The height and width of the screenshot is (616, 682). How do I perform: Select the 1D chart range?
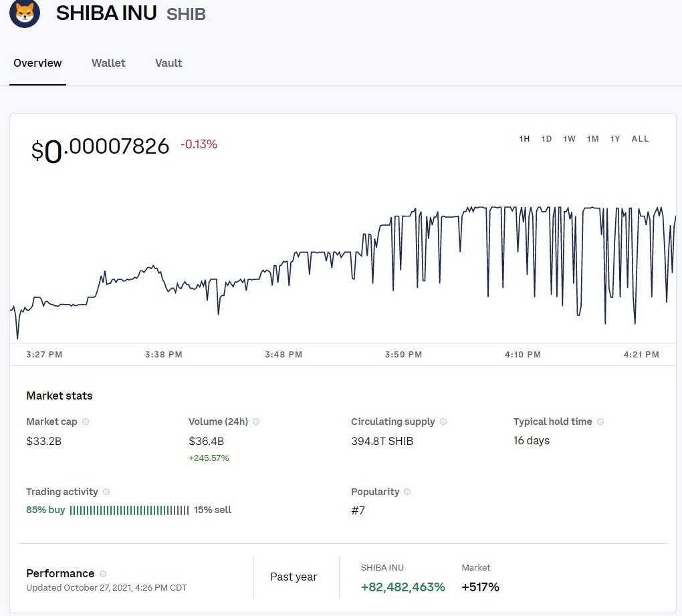547,139
